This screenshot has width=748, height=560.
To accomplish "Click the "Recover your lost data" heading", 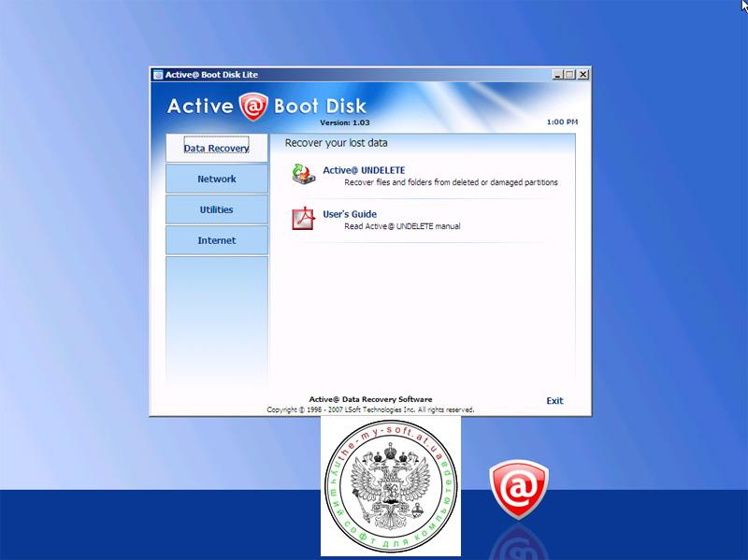I will 336,143.
